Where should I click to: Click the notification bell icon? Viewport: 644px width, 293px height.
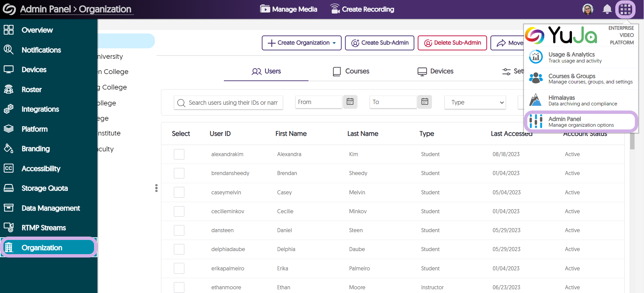pyautogui.click(x=607, y=9)
